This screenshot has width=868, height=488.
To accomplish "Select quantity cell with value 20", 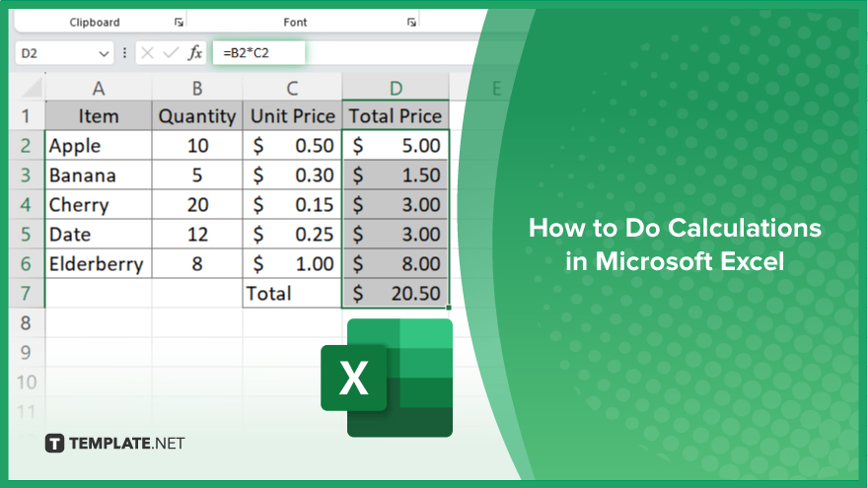I will [197, 205].
